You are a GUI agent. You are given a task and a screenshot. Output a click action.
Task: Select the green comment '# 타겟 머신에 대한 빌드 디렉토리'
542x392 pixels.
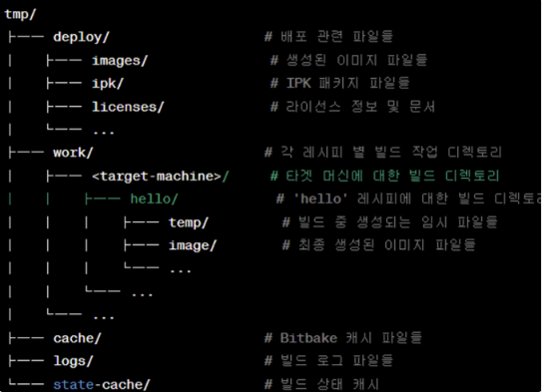(x=385, y=176)
